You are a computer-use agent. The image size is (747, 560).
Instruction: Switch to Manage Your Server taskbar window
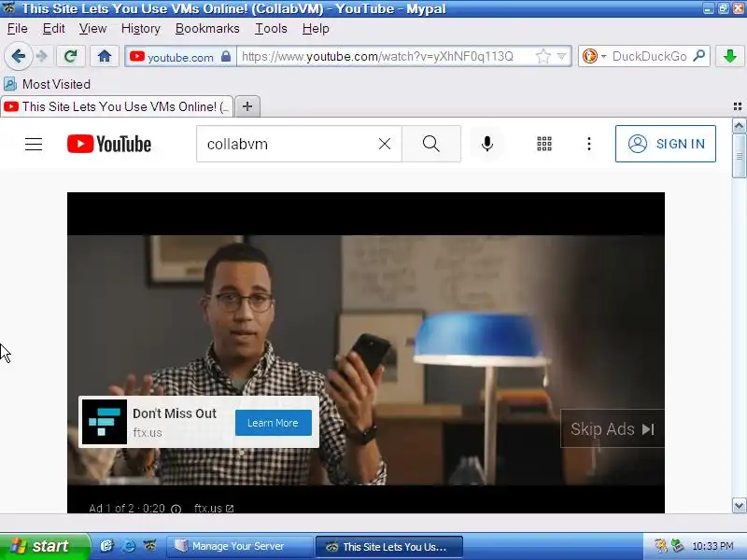click(240, 546)
